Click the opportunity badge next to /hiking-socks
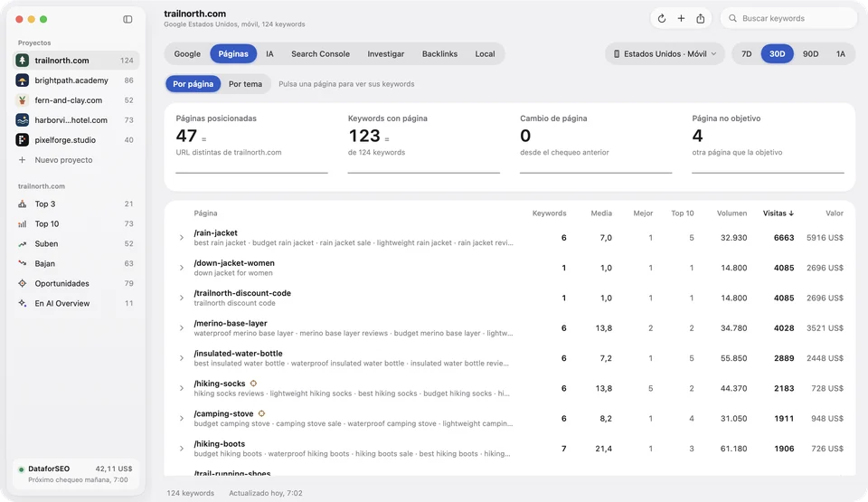 [253, 384]
